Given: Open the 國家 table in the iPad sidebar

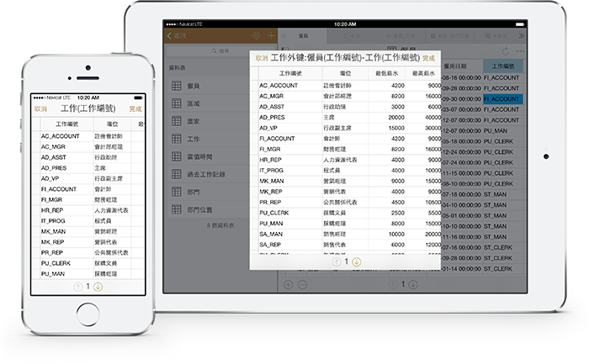Looking at the screenshot, I should (x=207, y=121).
